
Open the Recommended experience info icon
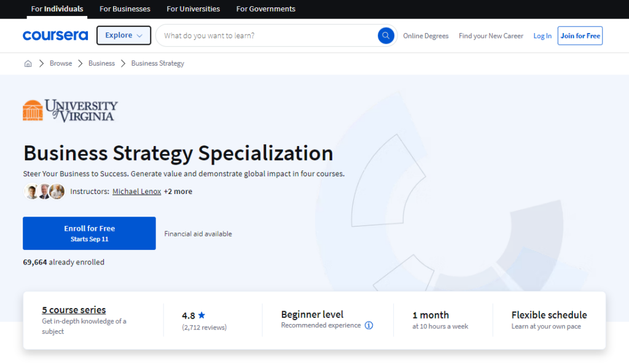[x=369, y=325]
